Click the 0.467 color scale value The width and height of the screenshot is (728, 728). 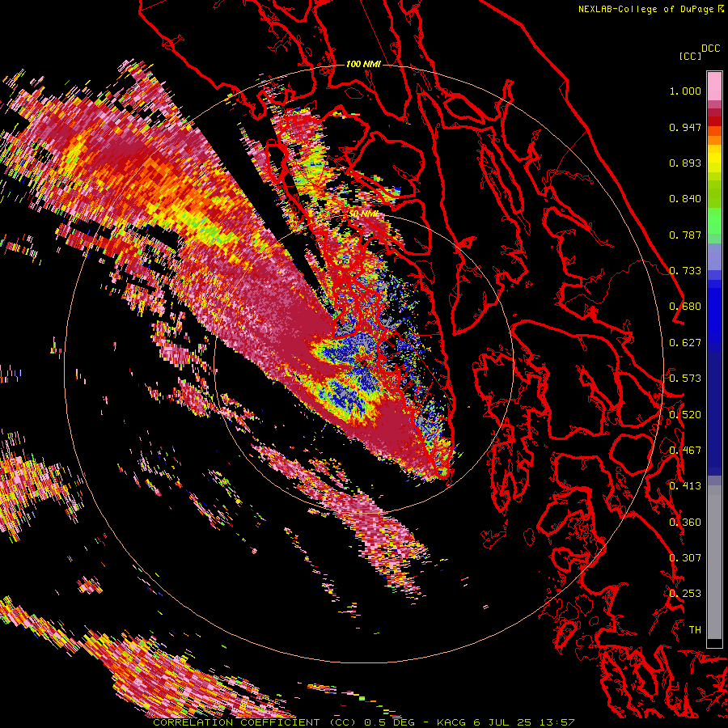point(685,451)
